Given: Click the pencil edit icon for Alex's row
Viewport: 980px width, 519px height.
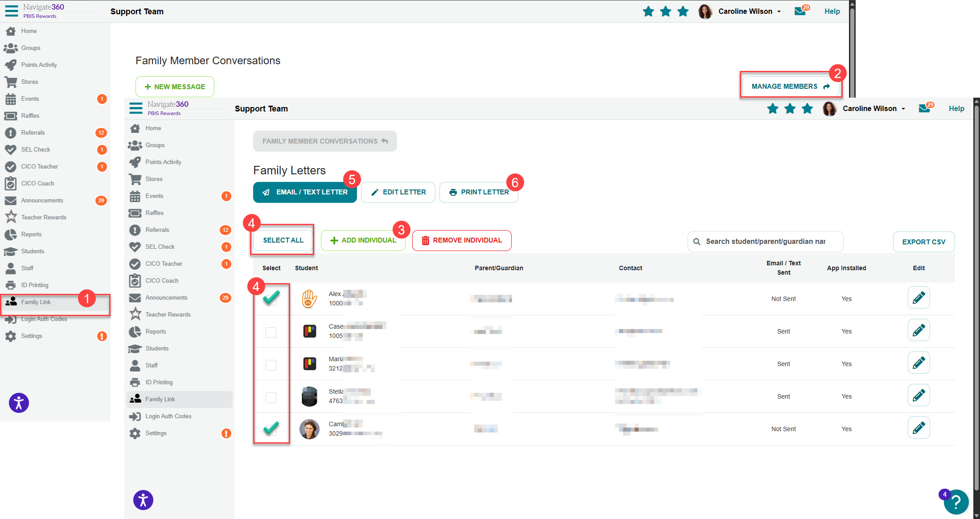Looking at the screenshot, I should (x=918, y=298).
